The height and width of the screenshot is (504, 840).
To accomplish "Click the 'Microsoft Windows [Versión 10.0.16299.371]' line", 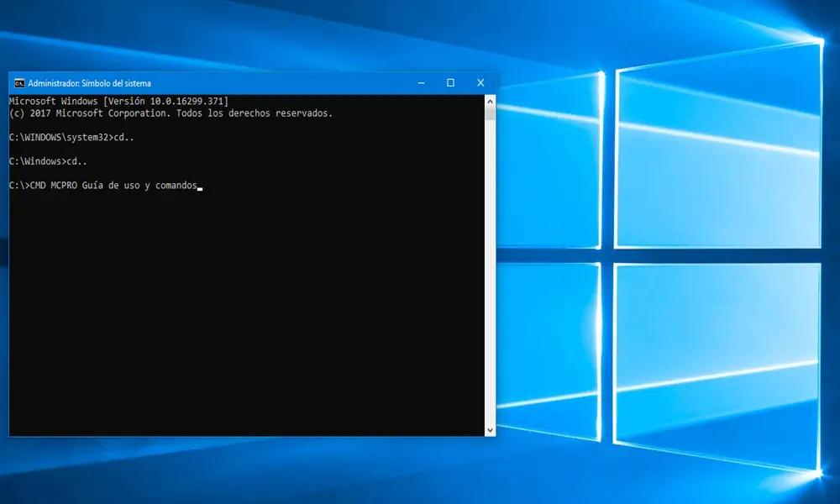I will point(118,102).
